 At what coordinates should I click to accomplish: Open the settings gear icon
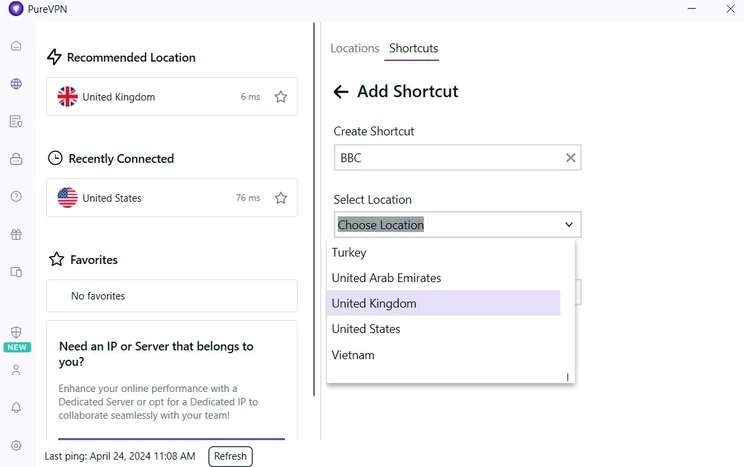pyautogui.click(x=16, y=446)
